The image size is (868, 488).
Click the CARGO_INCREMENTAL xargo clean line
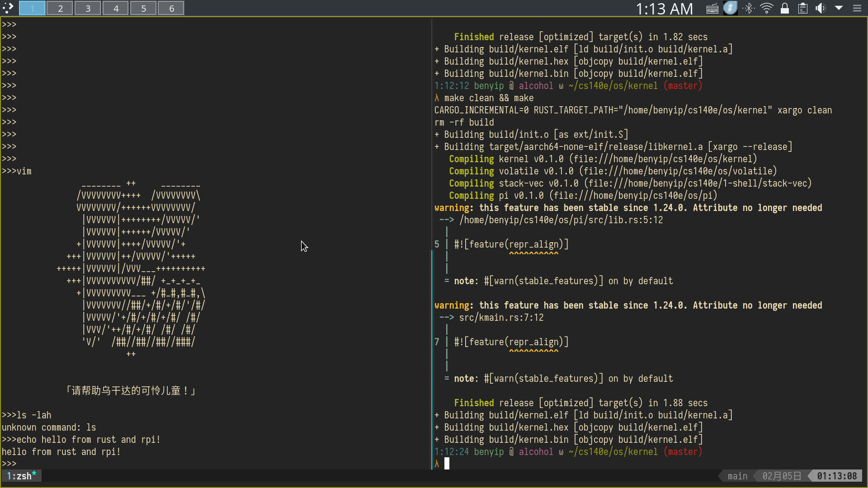(633, 110)
